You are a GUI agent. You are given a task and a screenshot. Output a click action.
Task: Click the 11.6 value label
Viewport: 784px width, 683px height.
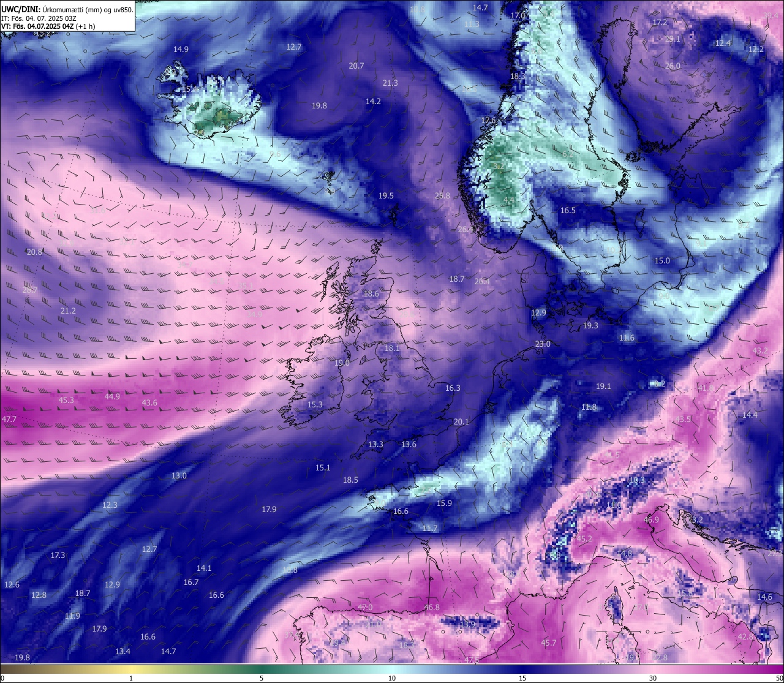coord(627,338)
